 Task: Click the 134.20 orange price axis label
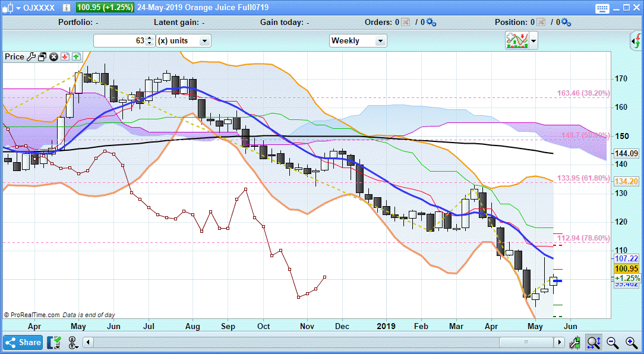pos(627,181)
